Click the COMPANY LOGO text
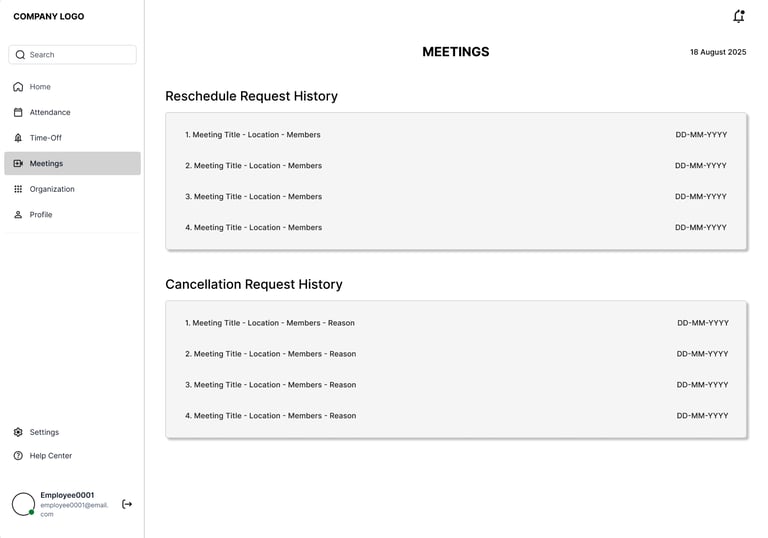Viewport: 768px width, 538px height. [49, 17]
